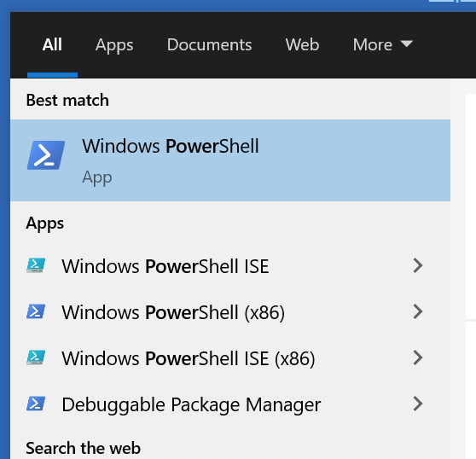The width and height of the screenshot is (476, 459).
Task: Switch to the Documents filter tab
Action: tap(209, 45)
